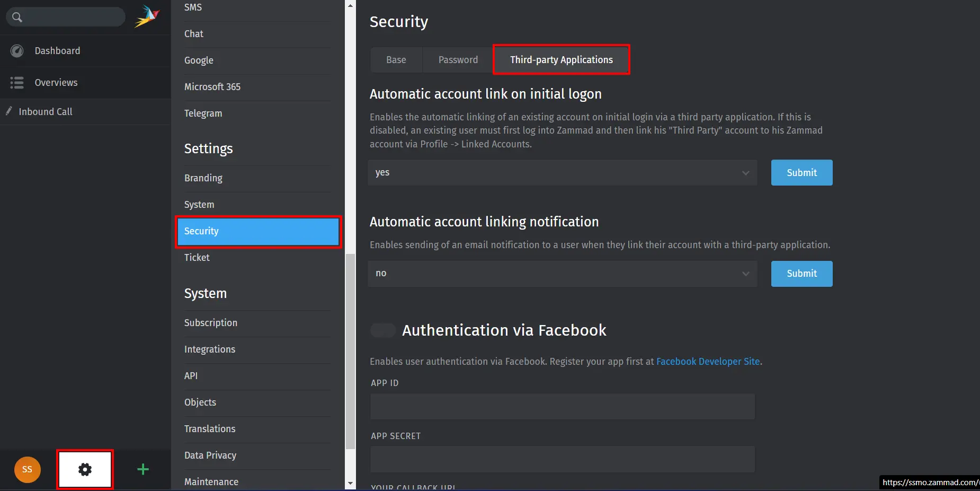Screen dimensions: 980x491
Task: Click the search magnifier icon
Action: click(17, 16)
